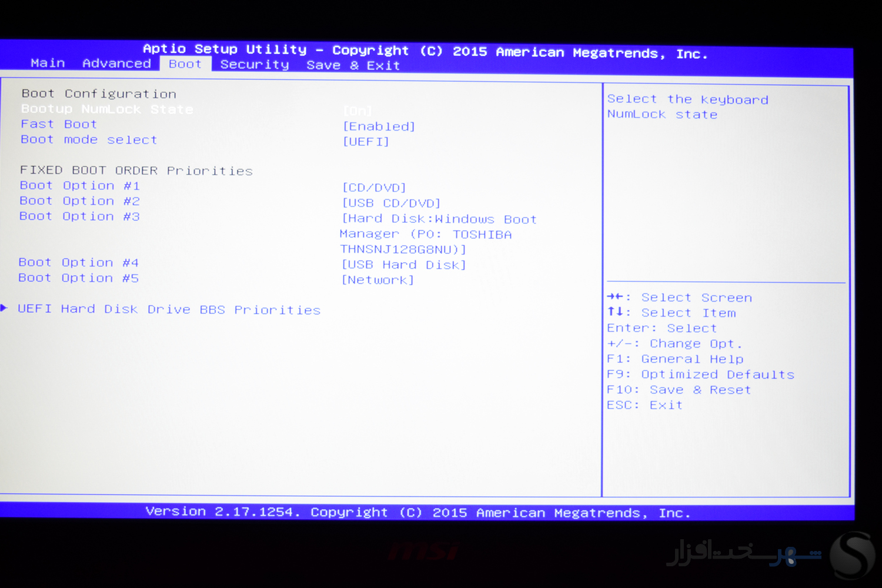Screen dimensions: 882x588
Task: Select Bootup NumLock State setting
Action: click(107, 109)
